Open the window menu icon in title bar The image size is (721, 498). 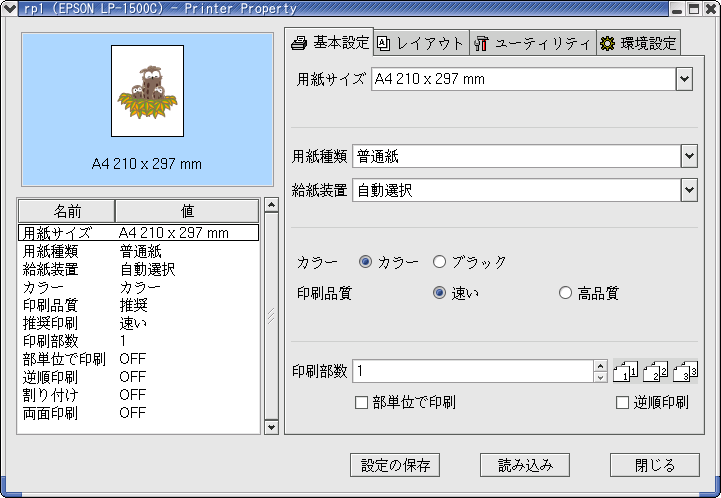(x=8, y=8)
